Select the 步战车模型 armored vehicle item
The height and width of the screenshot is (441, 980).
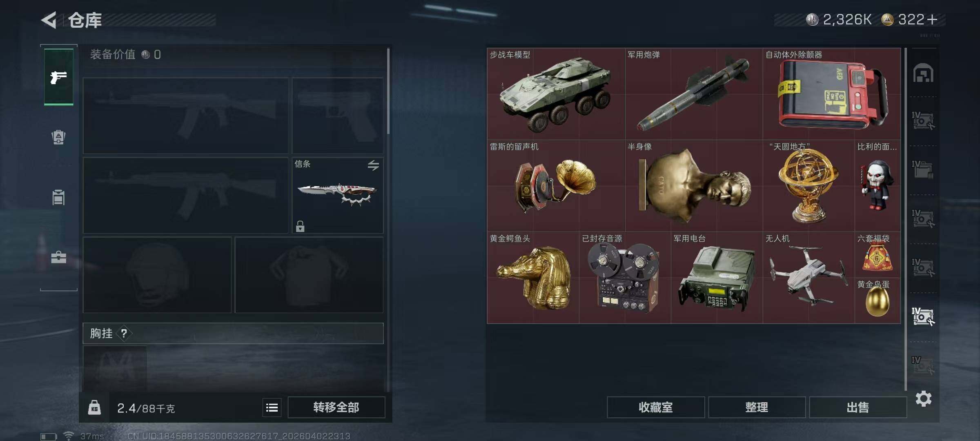click(556, 94)
